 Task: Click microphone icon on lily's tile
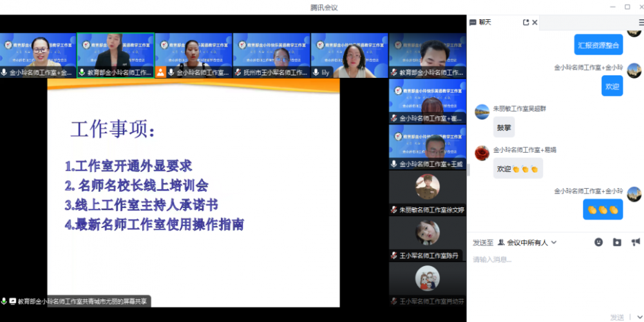coord(316,73)
